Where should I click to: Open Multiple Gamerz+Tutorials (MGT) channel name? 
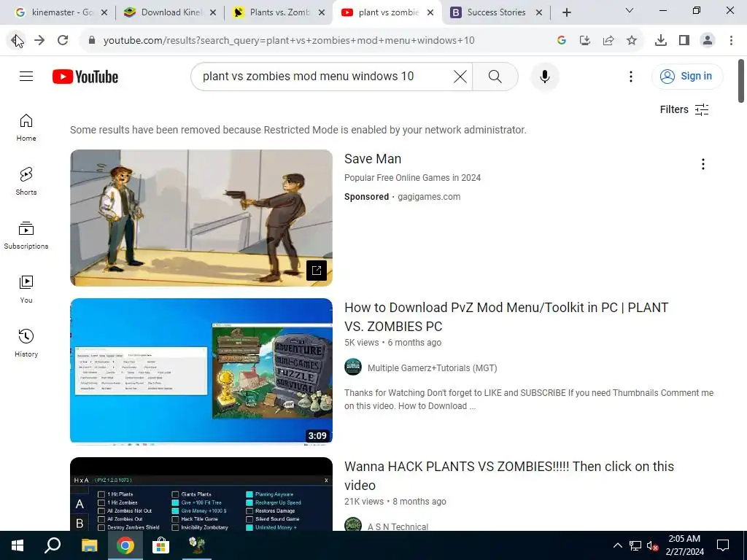tap(432, 368)
